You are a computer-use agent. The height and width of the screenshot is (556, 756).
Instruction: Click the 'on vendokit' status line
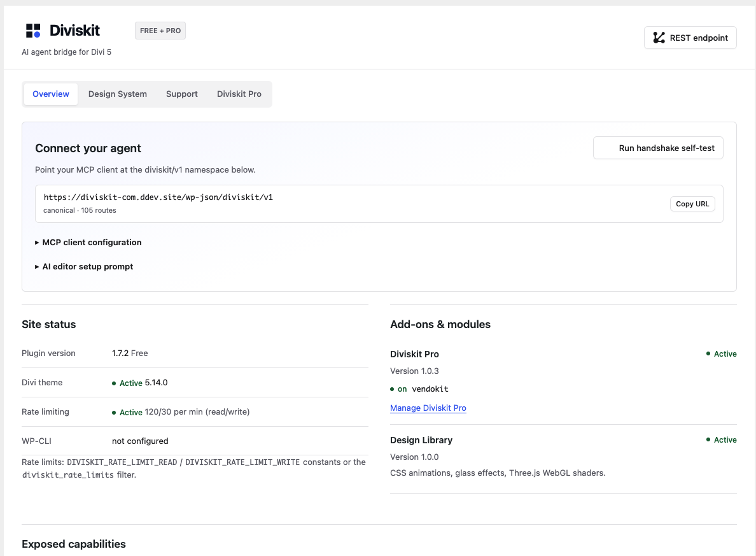[419, 389]
